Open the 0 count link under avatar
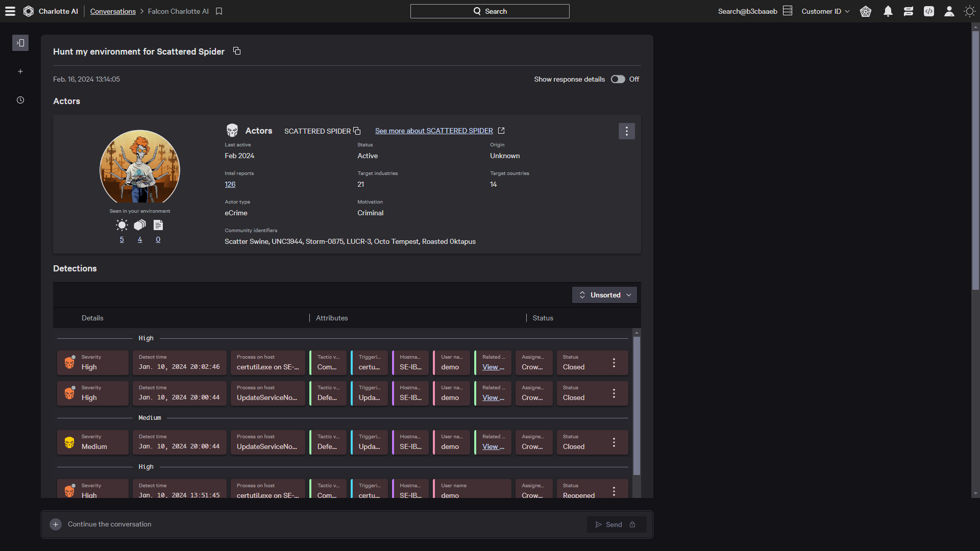The height and width of the screenshot is (551, 980). [x=158, y=239]
